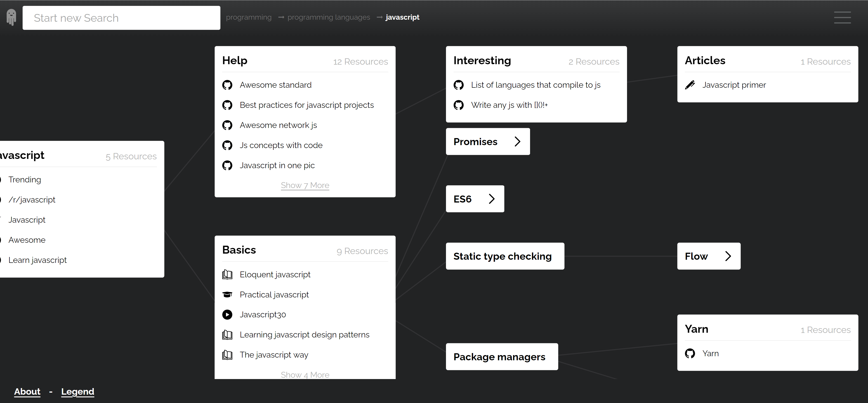868x403 pixels.
Task: Click the book icon beside Eloquent javascript
Action: [227, 275]
